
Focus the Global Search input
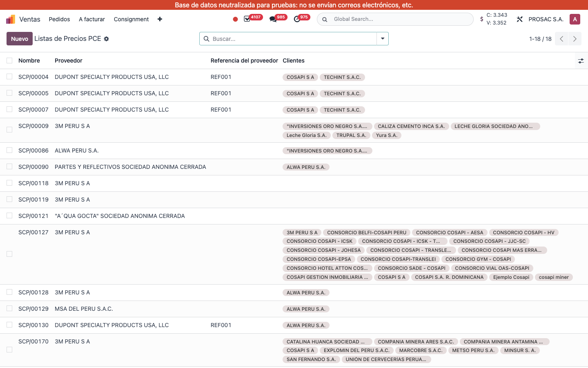pyautogui.click(x=400, y=19)
